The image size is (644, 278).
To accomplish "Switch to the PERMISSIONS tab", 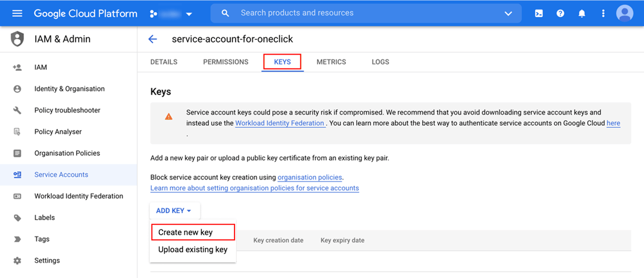I will click(x=226, y=62).
